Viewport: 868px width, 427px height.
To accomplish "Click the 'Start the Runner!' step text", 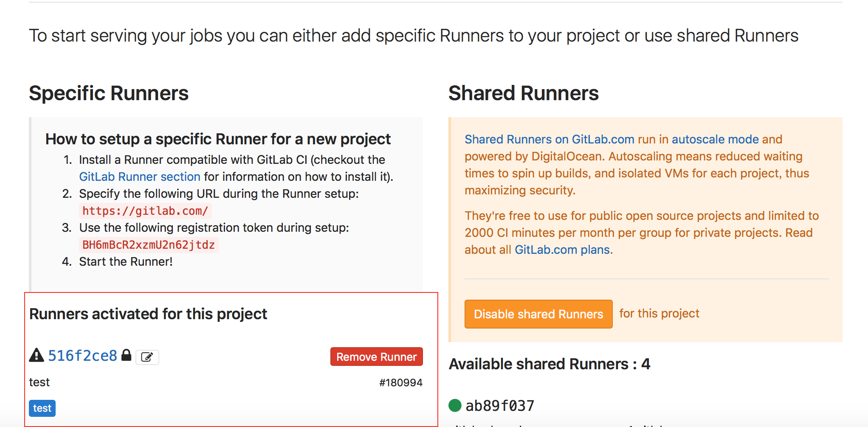I will point(126,261).
